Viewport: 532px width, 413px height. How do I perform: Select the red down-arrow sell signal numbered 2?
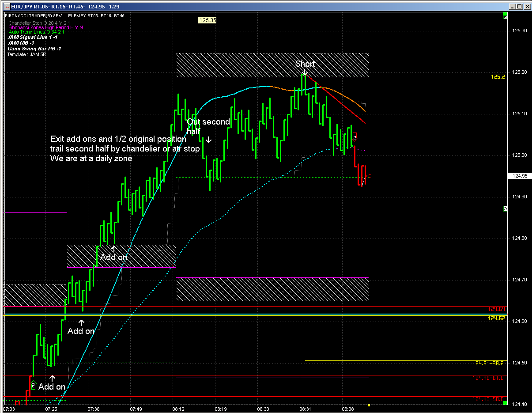[355, 137]
